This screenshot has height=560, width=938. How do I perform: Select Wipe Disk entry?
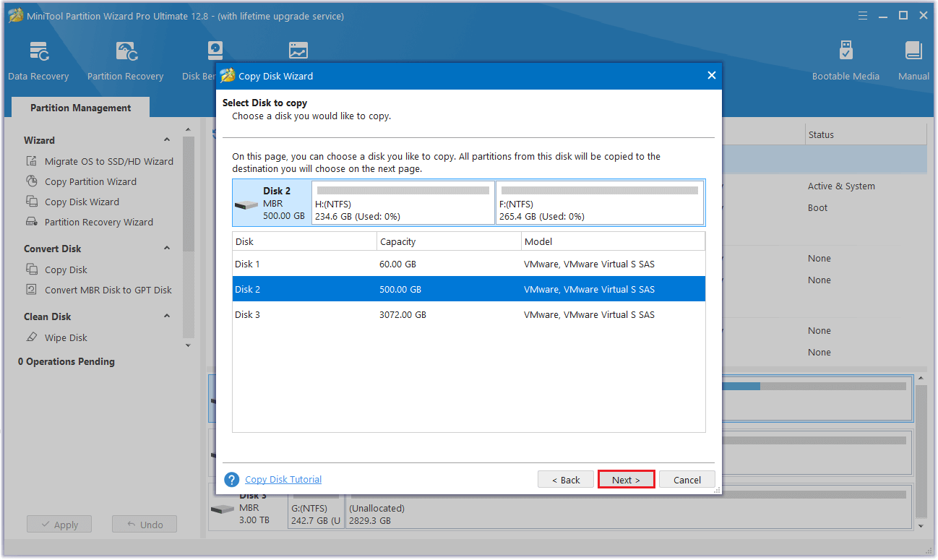click(66, 337)
